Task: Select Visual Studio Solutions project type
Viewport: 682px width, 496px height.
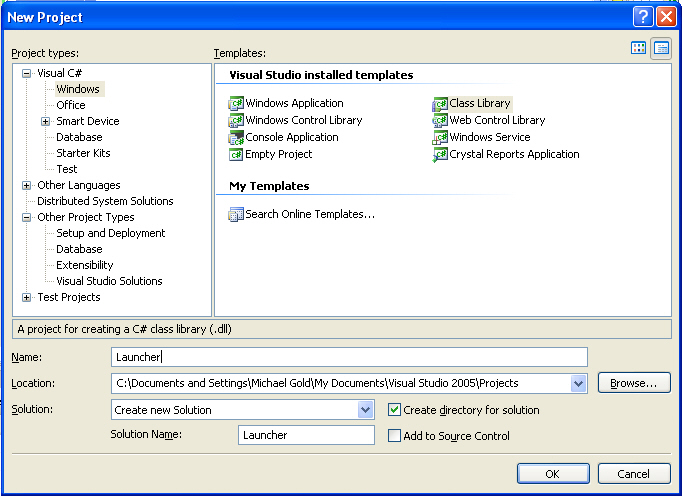Action: 110,282
